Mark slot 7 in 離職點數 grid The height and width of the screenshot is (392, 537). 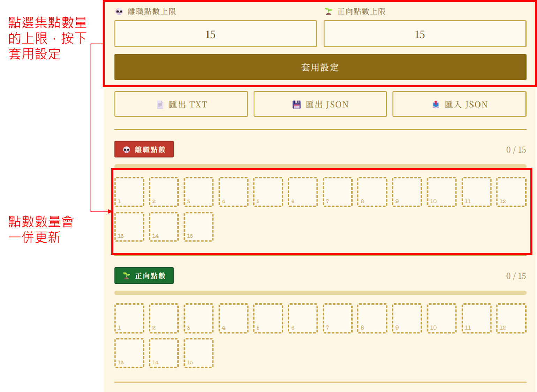click(338, 192)
